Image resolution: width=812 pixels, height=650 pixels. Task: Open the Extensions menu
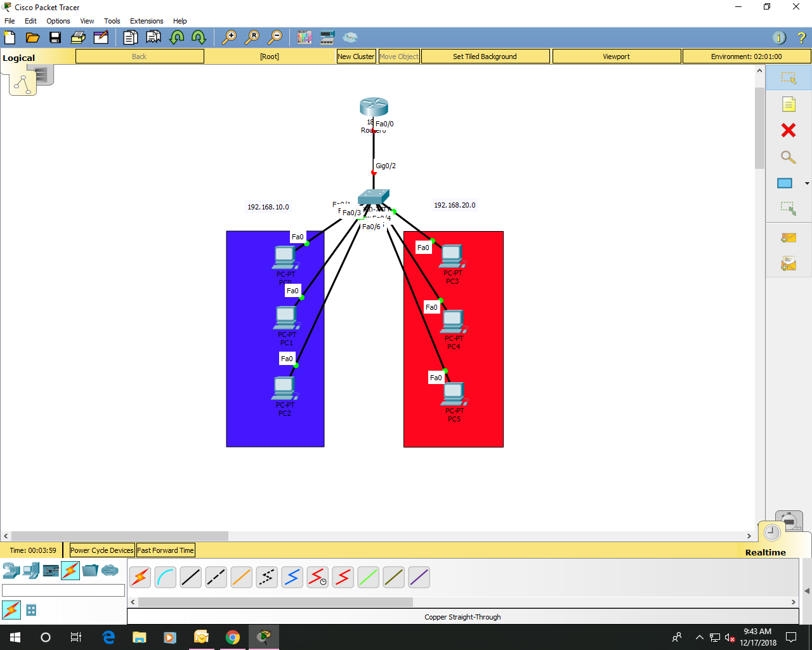[x=147, y=21]
